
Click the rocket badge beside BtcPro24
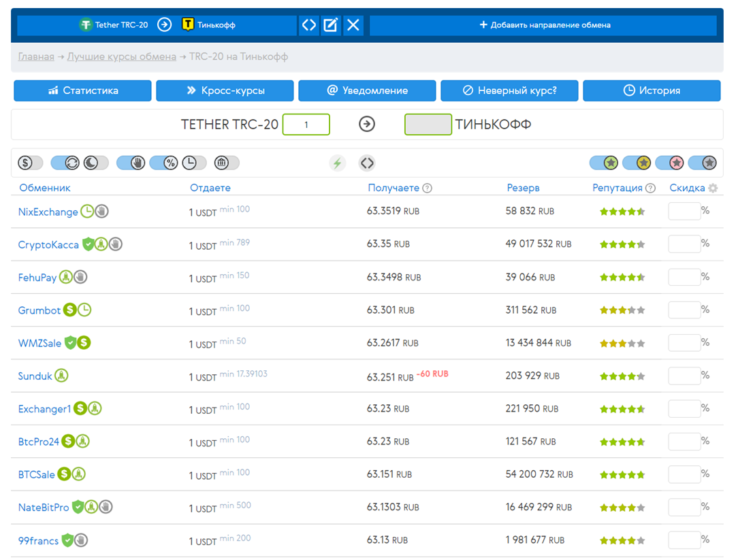tap(83, 442)
